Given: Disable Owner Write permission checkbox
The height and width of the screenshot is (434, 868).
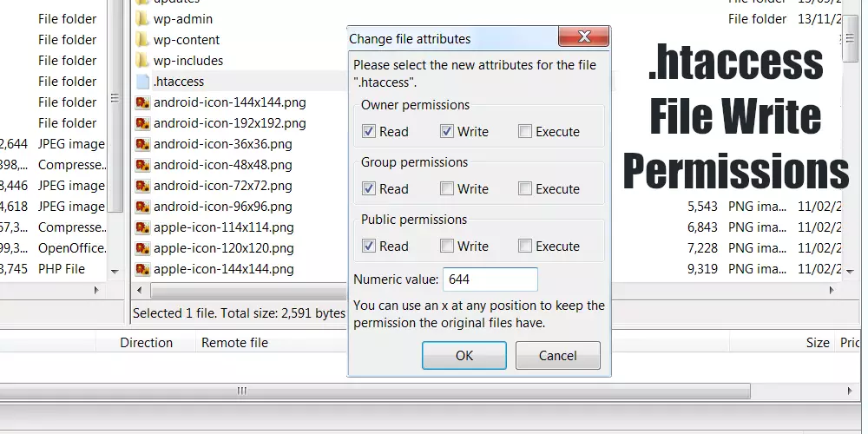Looking at the screenshot, I should pos(447,132).
